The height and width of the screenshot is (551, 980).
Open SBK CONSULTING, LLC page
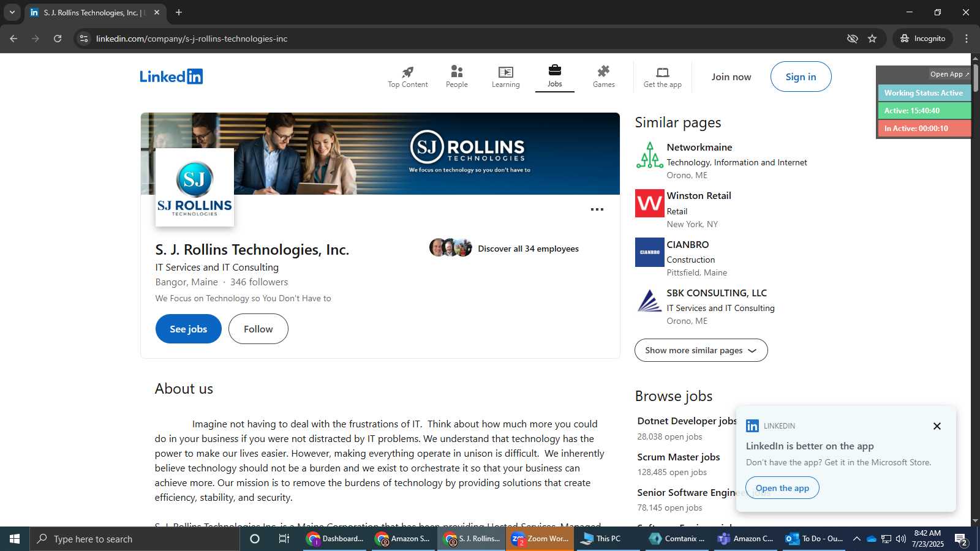coord(717,293)
